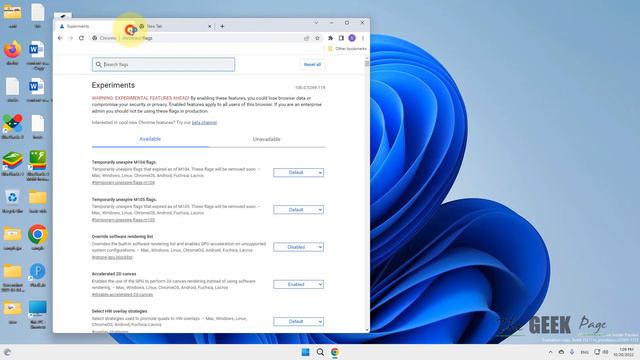
Task: Click the Chrome icon on the taskbar
Action: [335, 352]
